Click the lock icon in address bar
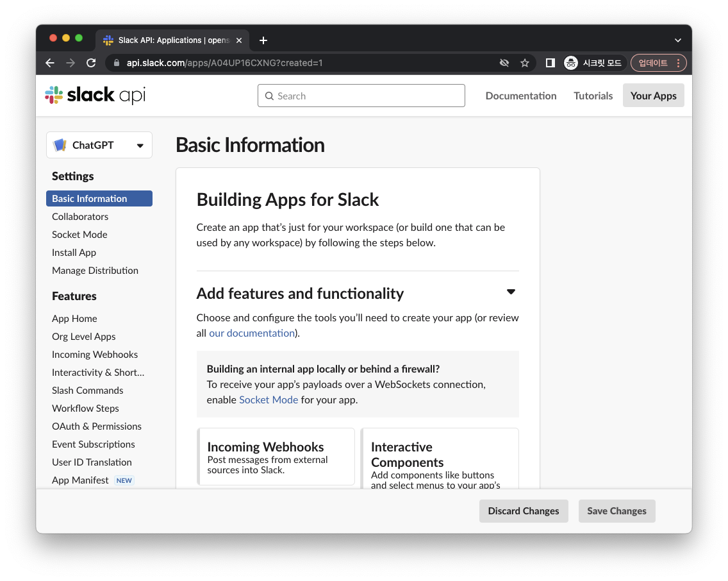Image resolution: width=728 pixels, height=581 pixels. [117, 63]
